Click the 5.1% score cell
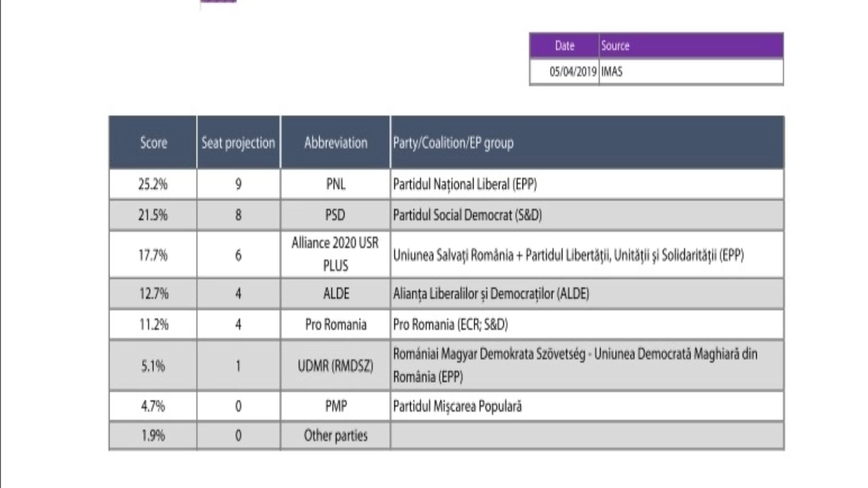Viewport: 868px width, 488px height. [x=153, y=366]
